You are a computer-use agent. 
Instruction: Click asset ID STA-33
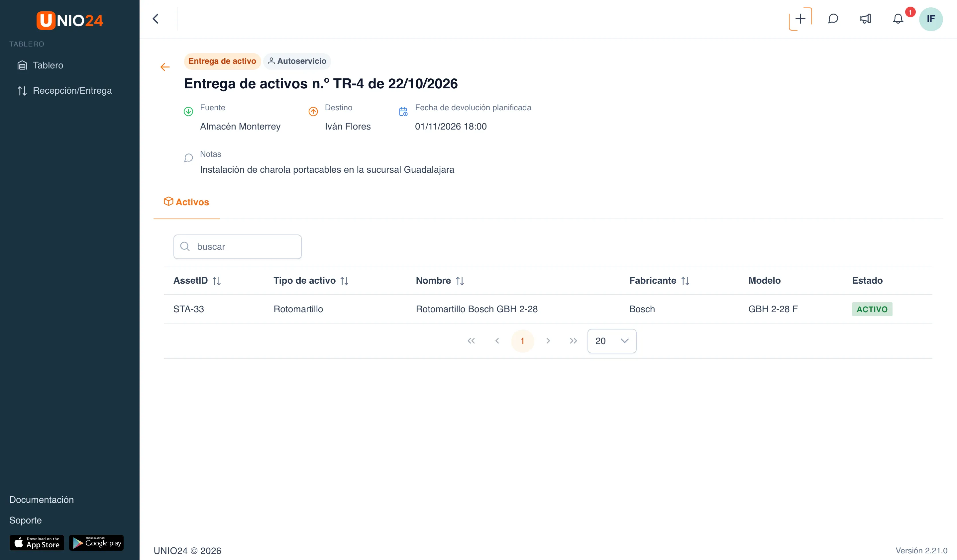pyautogui.click(x=188, y=309)
